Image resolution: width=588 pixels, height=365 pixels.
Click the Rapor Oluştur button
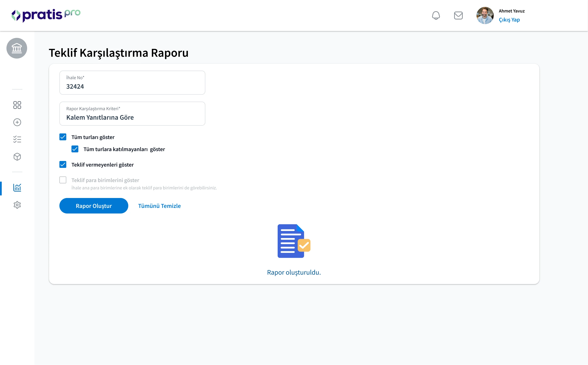[x=94, y=206]
